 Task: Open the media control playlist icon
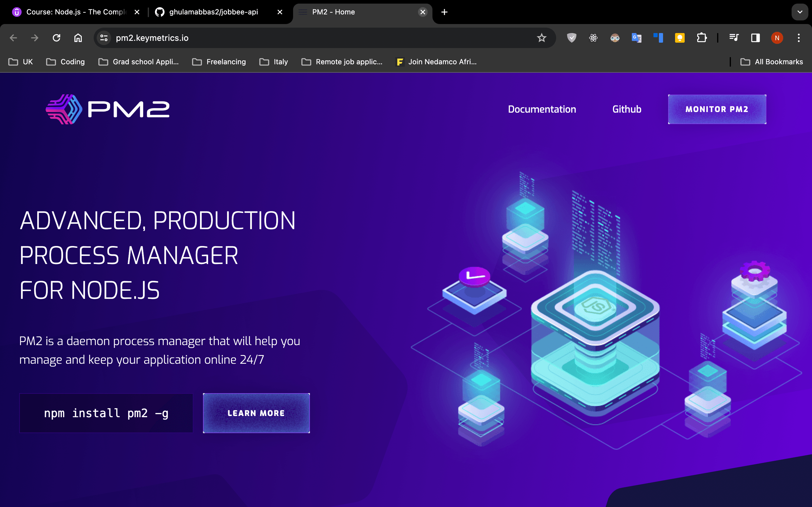click(x=734, y=38)
